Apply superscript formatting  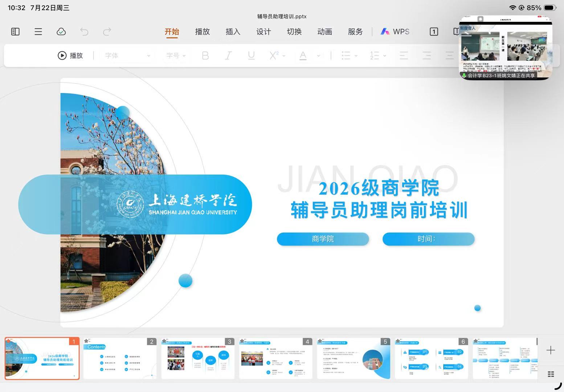click(274, 56)
